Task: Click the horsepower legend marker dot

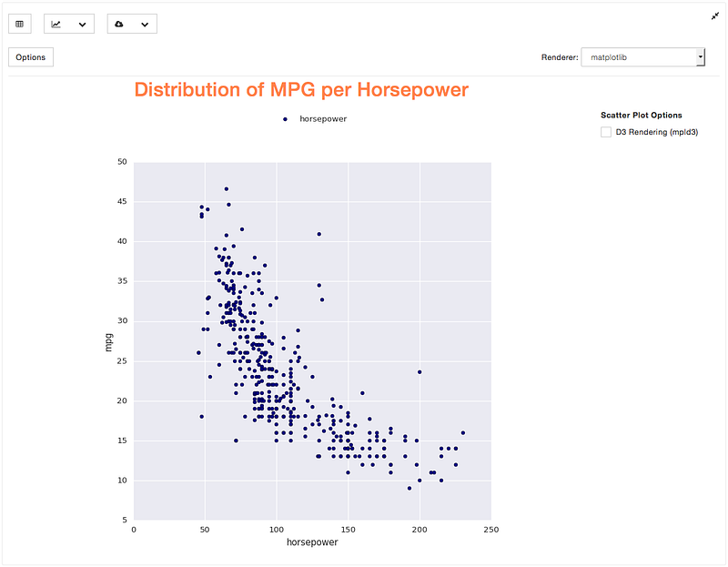Action: (285, 119)
